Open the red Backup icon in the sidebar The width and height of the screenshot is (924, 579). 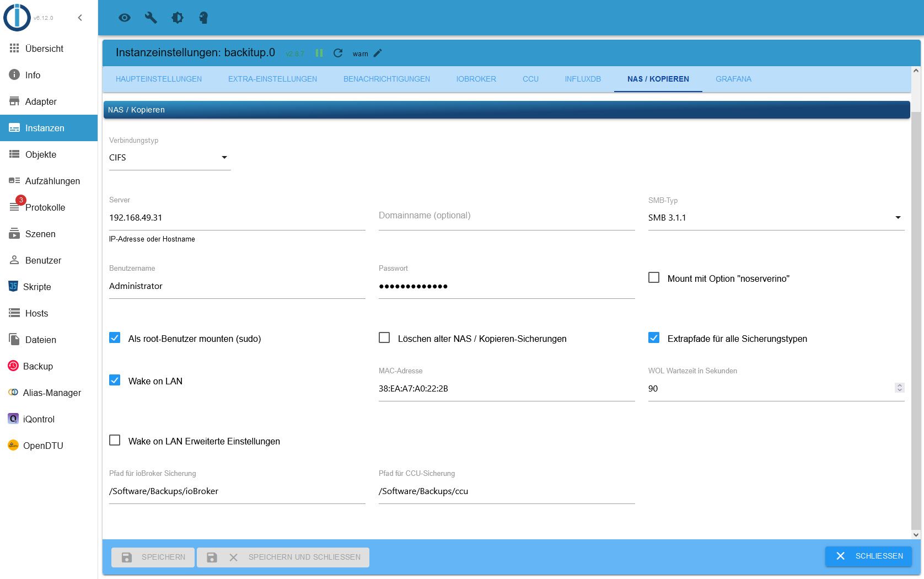pyautogui.click(x=13, y=366)
